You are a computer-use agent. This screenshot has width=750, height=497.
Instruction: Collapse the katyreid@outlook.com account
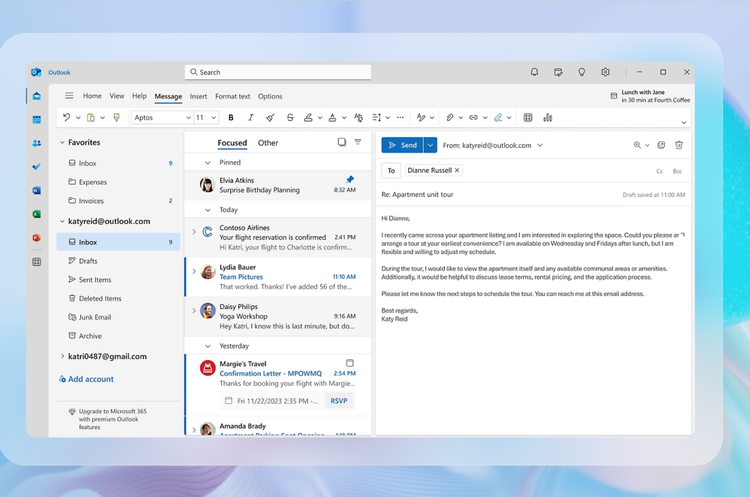pos(62,221)
